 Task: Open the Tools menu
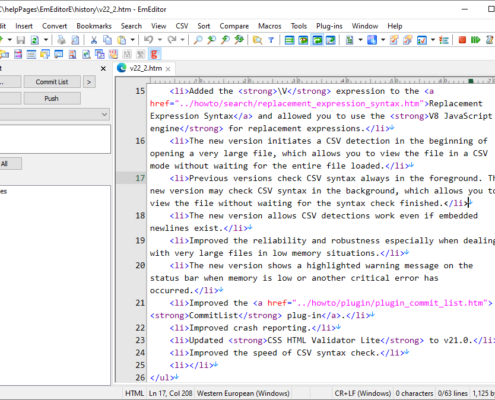coord(299,26)
